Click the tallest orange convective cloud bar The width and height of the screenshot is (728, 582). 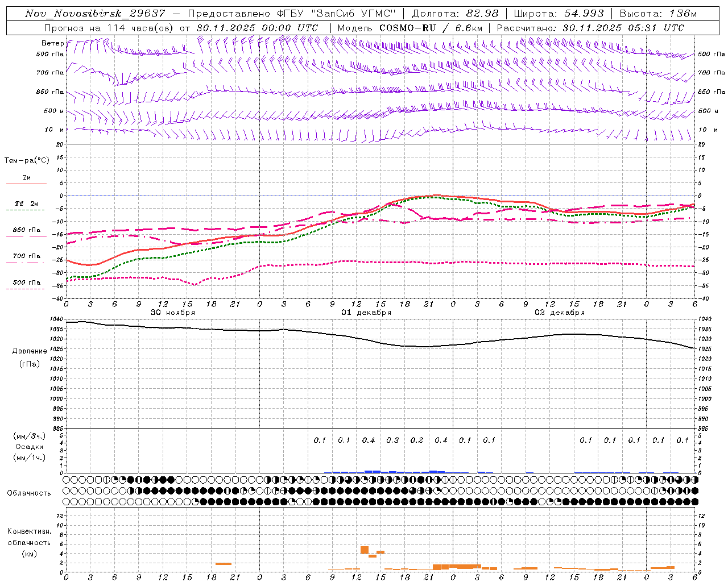point(365,550)
